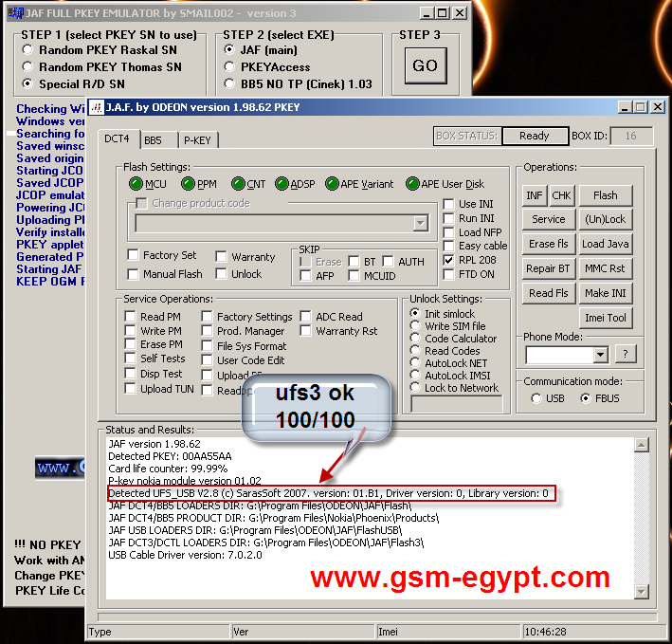Open the Phone Mode dropdown
Viewport: 672px width, 644px height.
pos(600,355)
